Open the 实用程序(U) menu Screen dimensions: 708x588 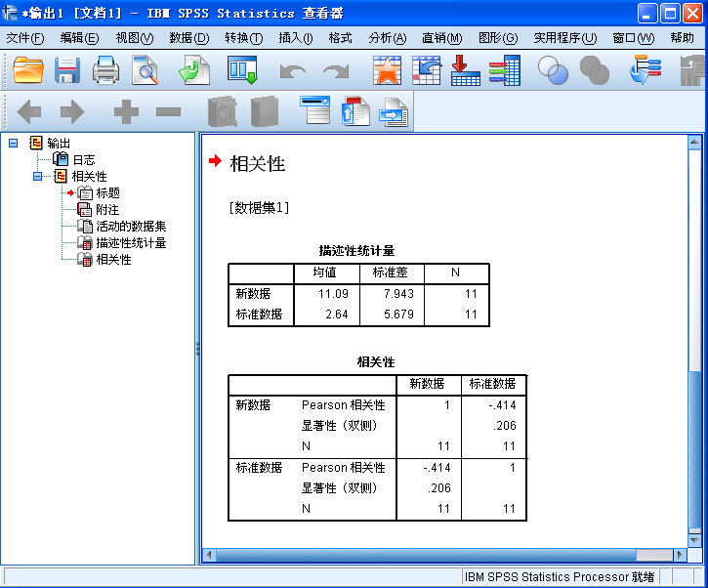565,38
